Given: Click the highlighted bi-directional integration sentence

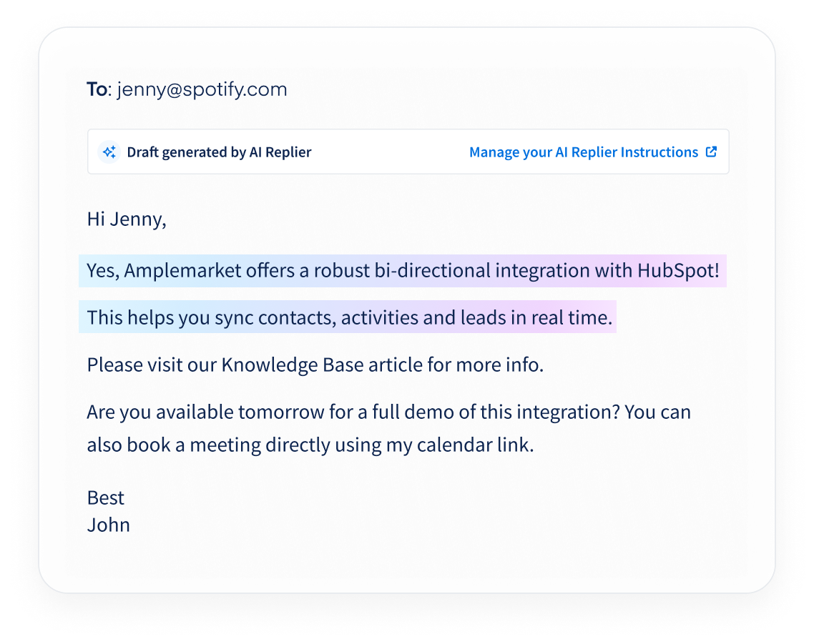Looking at the screenshot, I should pos(402,271).
